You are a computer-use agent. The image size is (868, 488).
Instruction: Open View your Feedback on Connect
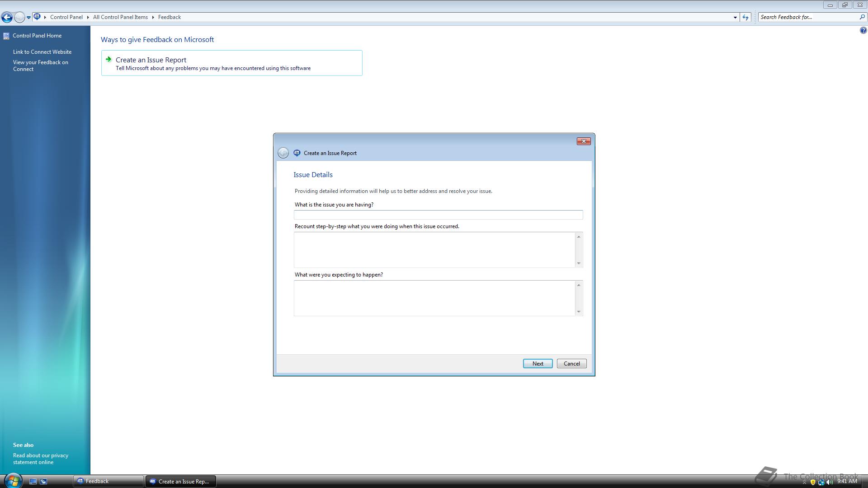(x=40, y=66)
